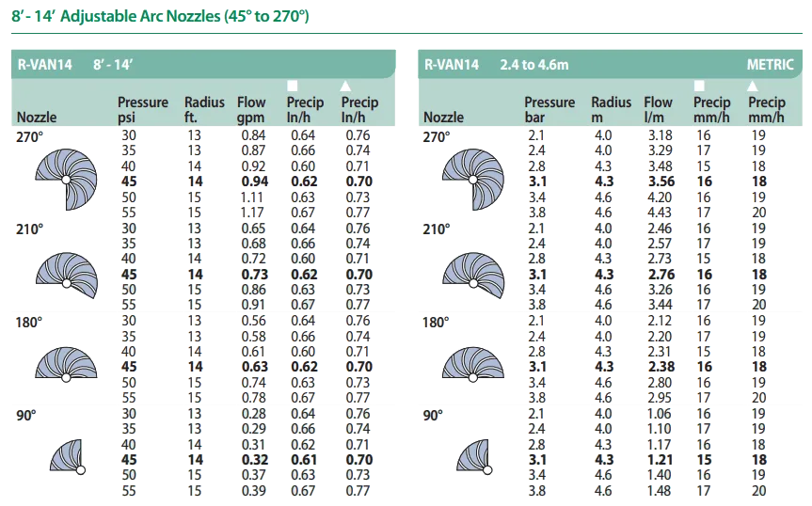The image size is (812, 506).
Task: Click the "Pressure psi" column heading
Action: pos(143,110)
